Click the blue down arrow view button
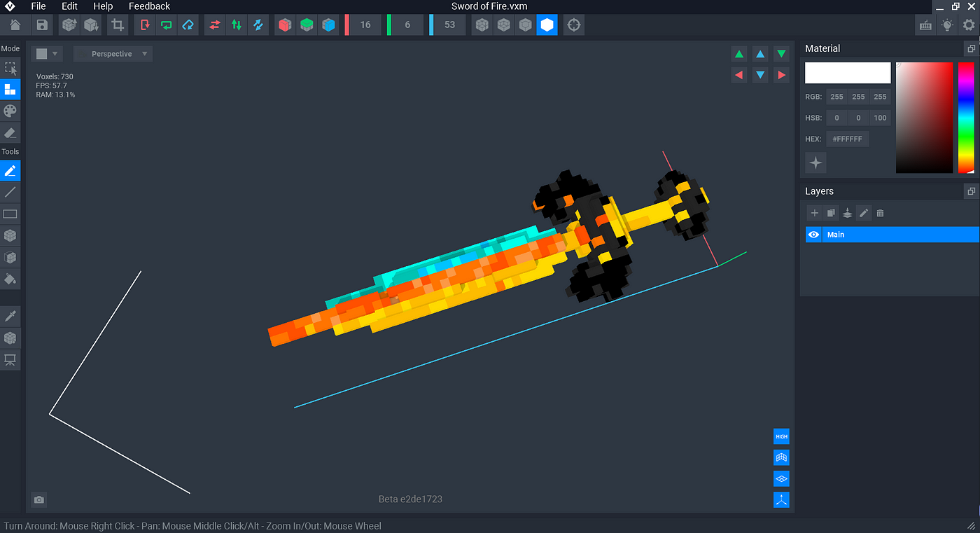 760,75
